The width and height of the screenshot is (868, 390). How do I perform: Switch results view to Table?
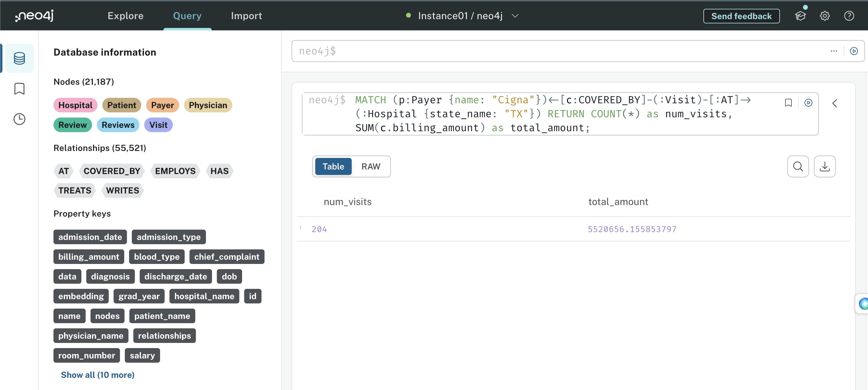333,166
